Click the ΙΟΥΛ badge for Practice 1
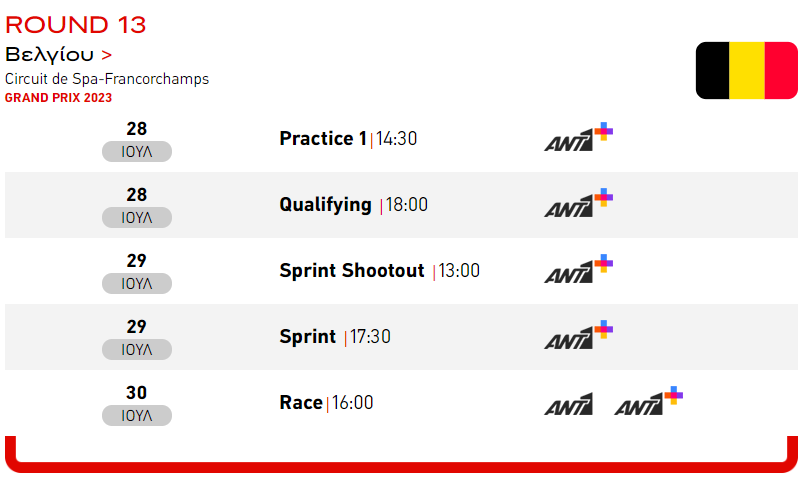This screenshot has width=811, height=487. [137, 151]
